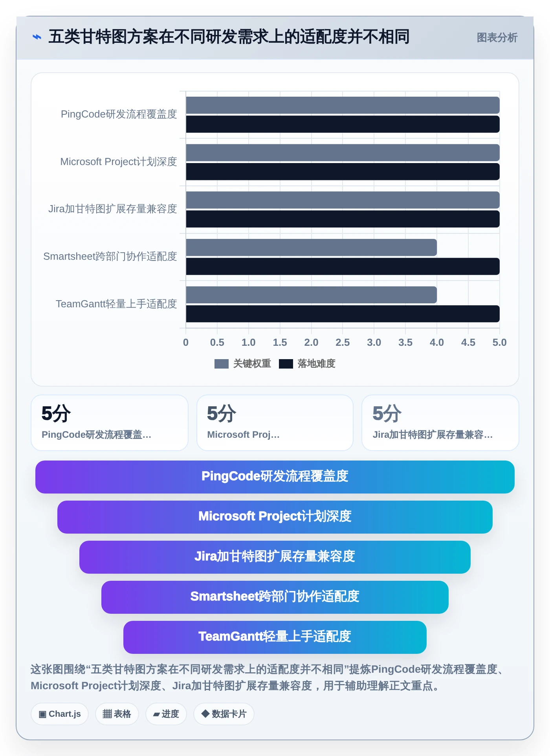The width and height of the screenshot is (550, 756).
Task: Click the grid icon in 表格 chip
Action: (x=107, y=714)
